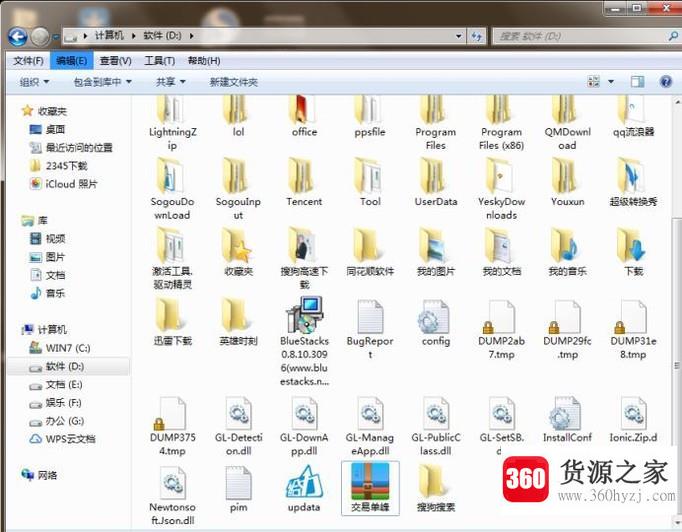Open the 下载 folder with arrow

(633, 252)
